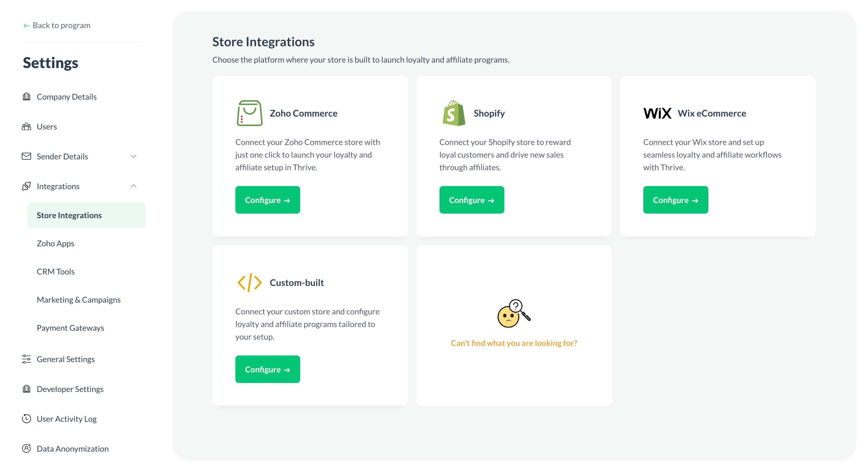
Task: Click the Users group icon
Action: point(26,126)
